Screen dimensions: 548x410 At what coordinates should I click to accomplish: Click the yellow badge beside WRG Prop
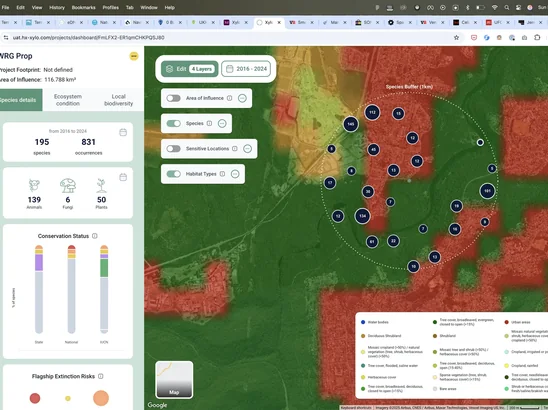click(x=134, y=56)
